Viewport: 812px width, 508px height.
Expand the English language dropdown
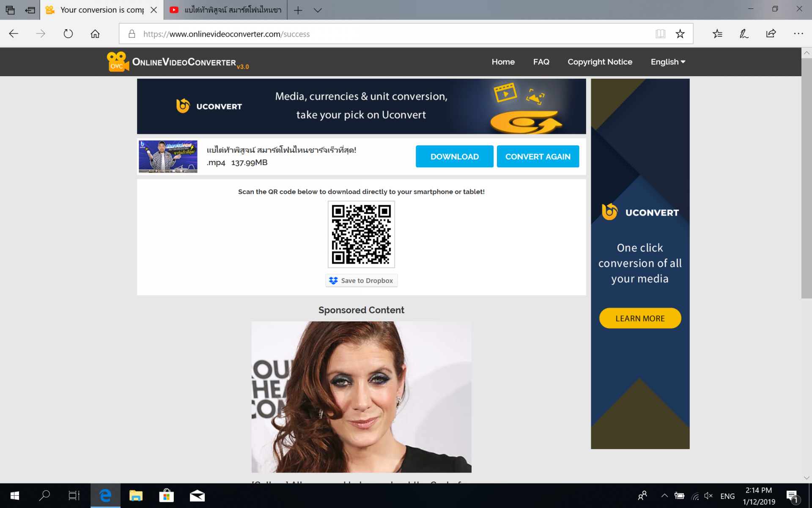pos(668,62)
